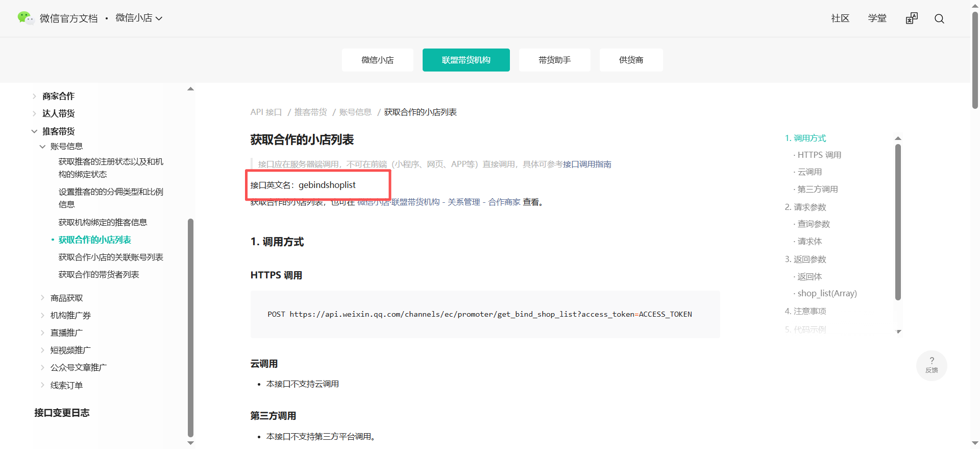Click the page scrollbar down arrow
The height and width of the screenshot is (449, 980).
pos(975,443)
